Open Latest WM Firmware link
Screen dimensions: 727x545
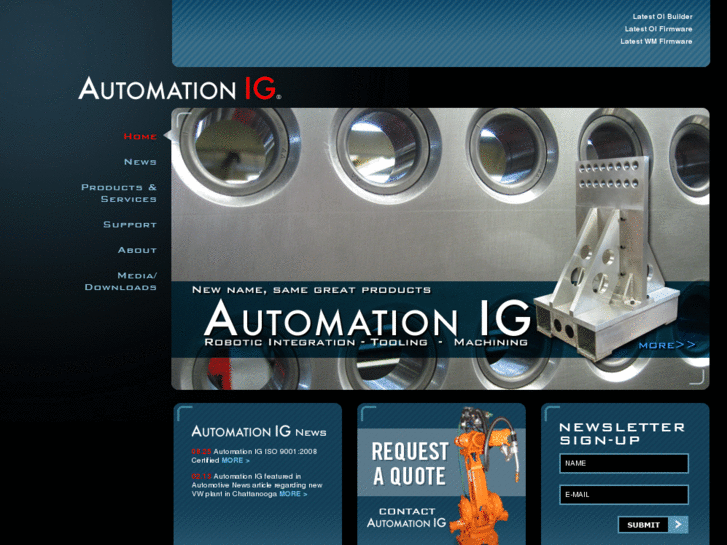coord(656,41)
